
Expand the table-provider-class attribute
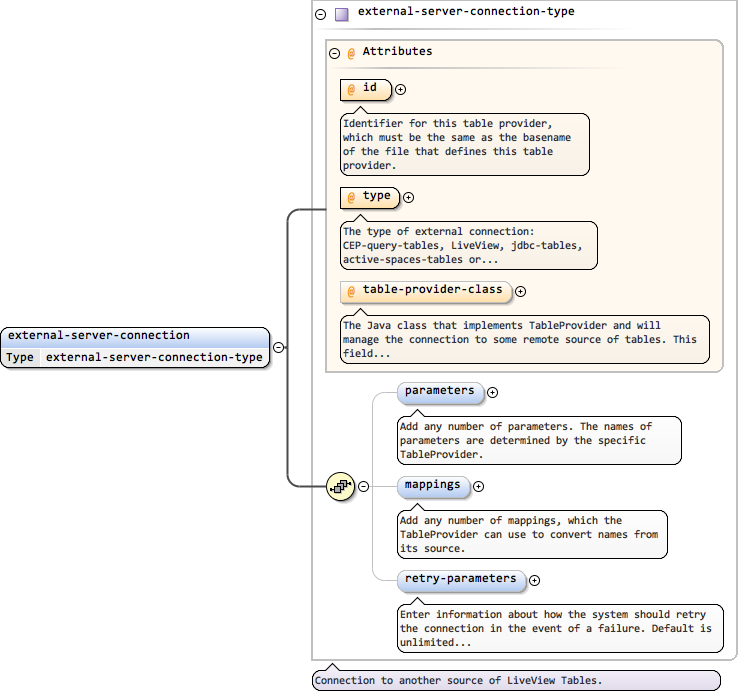click(x=520, y=292)
